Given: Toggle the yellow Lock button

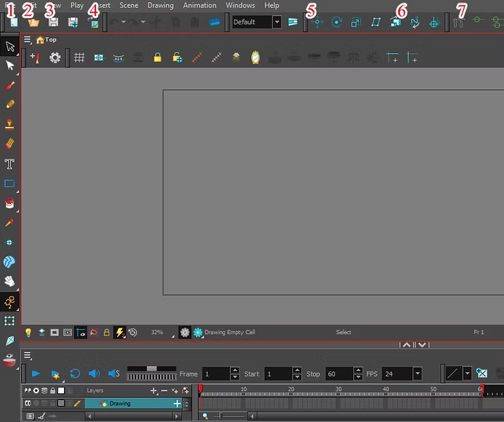Looking at the screenshot, I should pos(157,57).
